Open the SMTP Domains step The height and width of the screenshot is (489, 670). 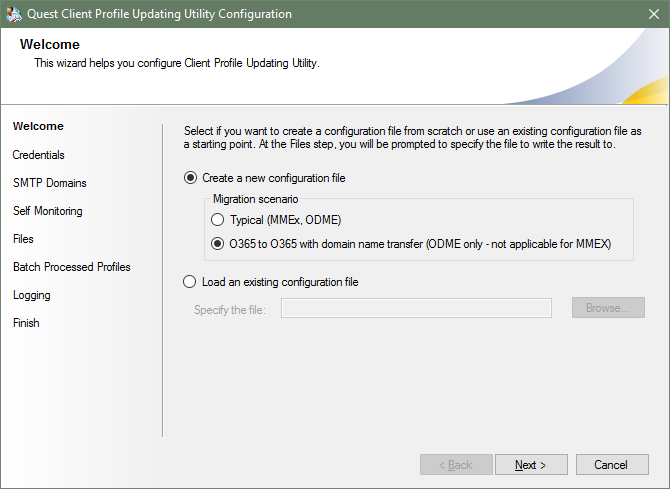pos(50,183)
